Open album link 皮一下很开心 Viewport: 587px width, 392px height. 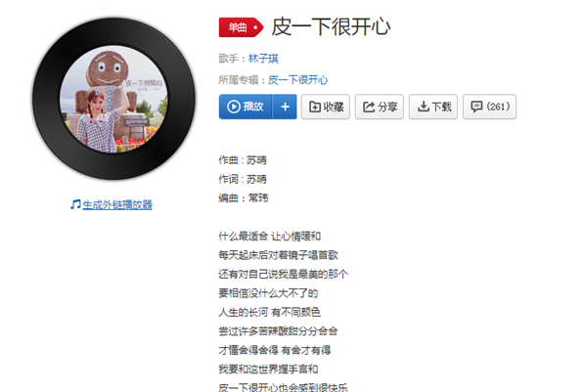298,80
